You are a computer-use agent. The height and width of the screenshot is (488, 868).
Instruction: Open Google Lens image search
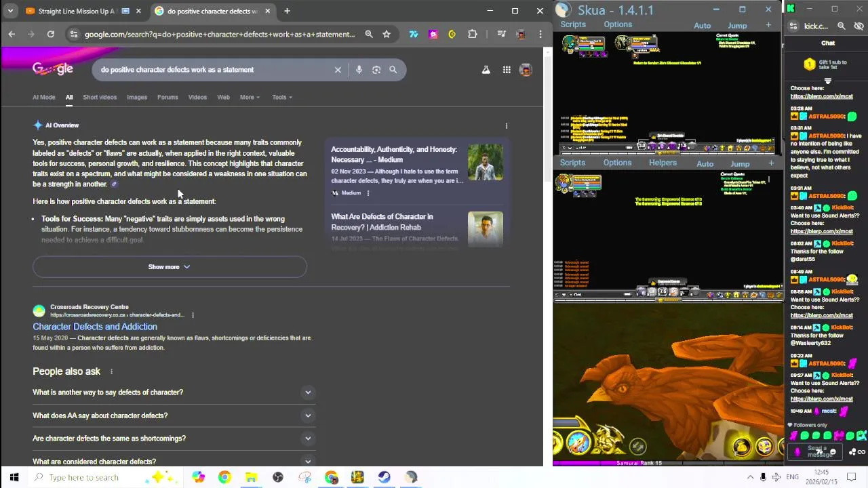[x=376, y=70]
